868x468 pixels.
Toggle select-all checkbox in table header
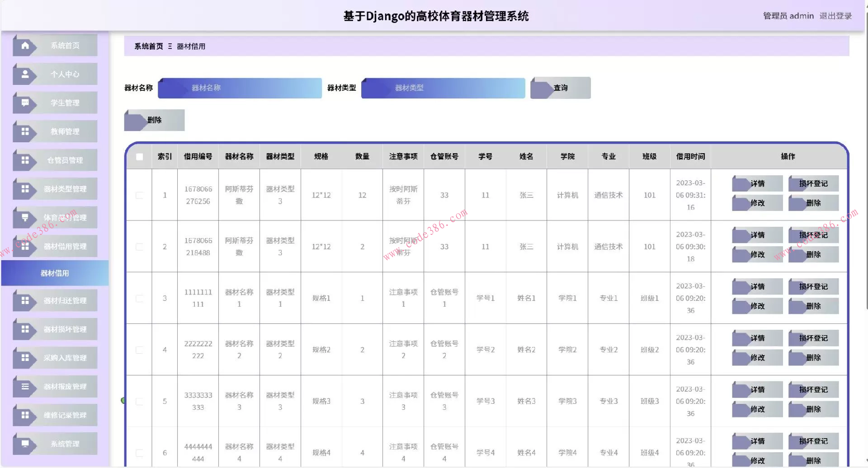pyautogui.click(x=139, y=157)
